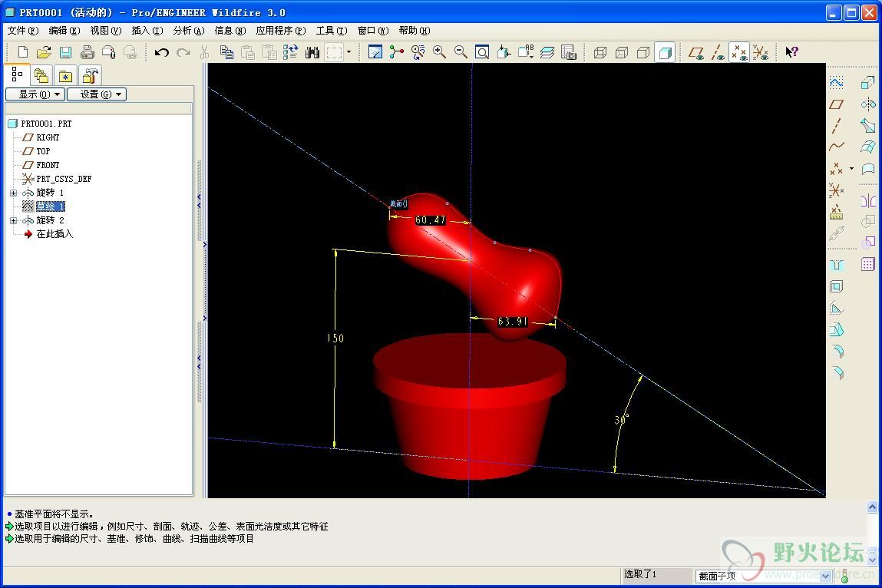The height and width of the screenshot is (588, 882).
Task: Expand the 旋转 1 feature node
Action: pyautogui.click(x=14, y=193)
